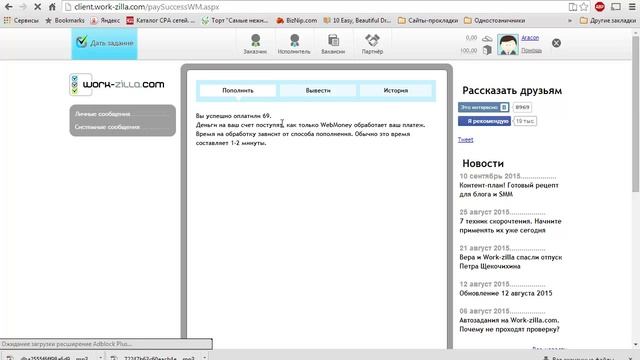Open the Bookmarks bookmark
The width and height of the screenshot is (640, 360).
(64, 20)
